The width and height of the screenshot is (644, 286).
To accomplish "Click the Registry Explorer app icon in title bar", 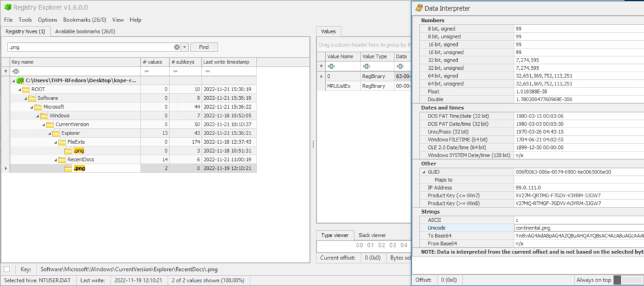I will (8, 8).
